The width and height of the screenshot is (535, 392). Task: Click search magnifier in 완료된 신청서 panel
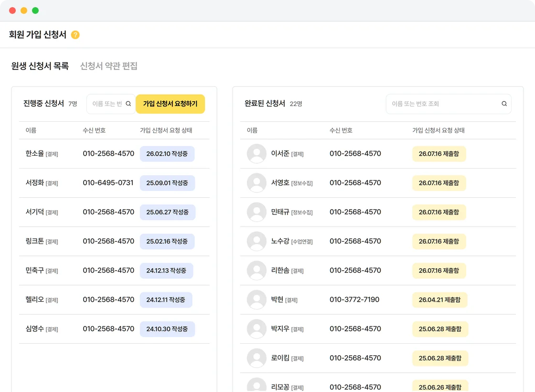coord(504,104)
